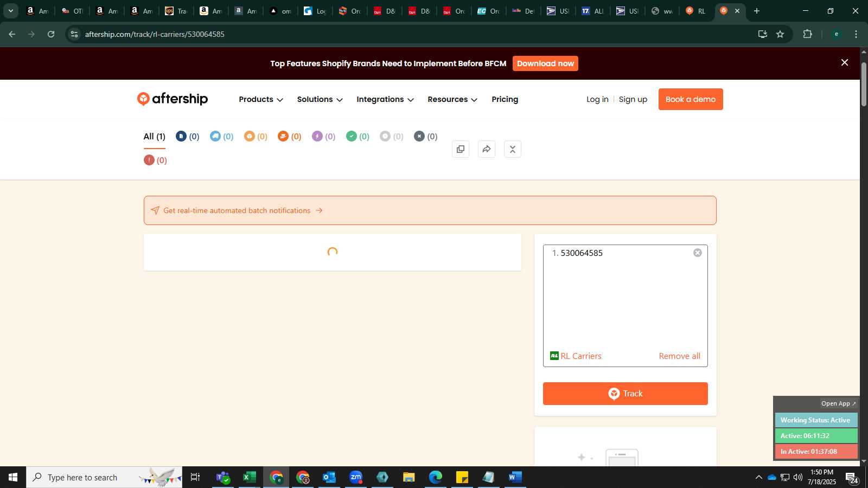Open File Explorer from the taskbar
Screen dimensions: 868x488
pyautogui.click(x=409, y=477)
